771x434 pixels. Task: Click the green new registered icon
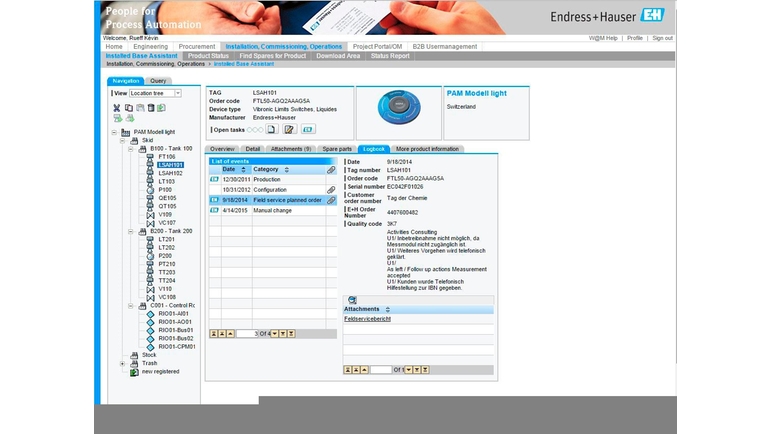(134, 372)
